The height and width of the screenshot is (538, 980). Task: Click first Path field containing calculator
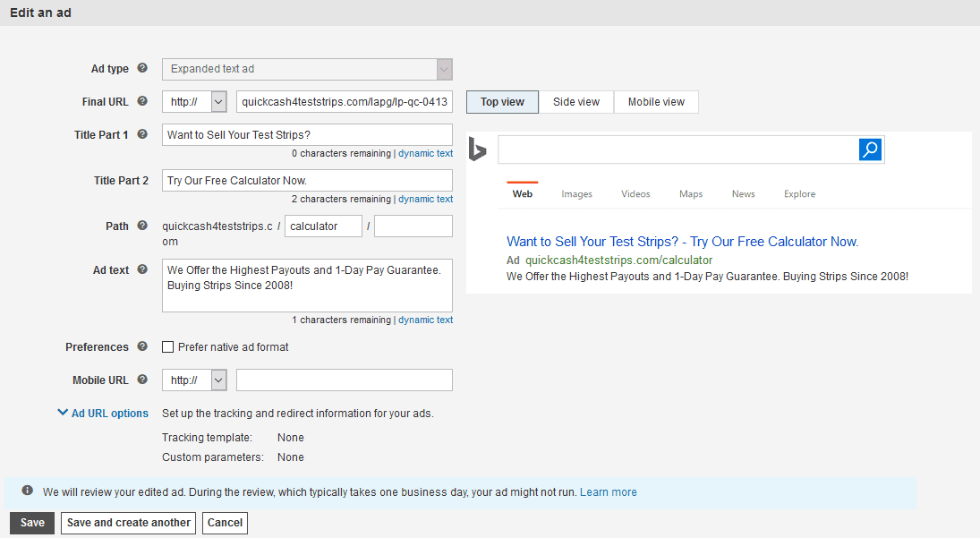click(323, 226)
